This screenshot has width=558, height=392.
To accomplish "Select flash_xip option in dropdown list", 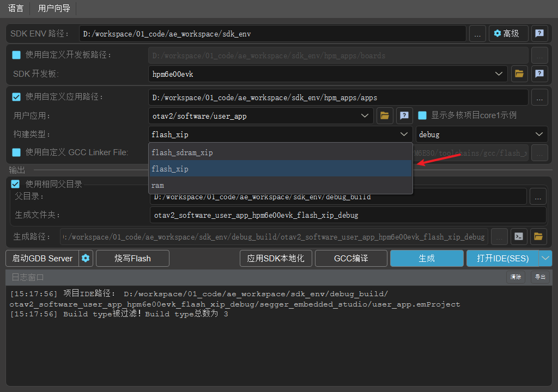I will pyautogui.click(x=281, y=169).
